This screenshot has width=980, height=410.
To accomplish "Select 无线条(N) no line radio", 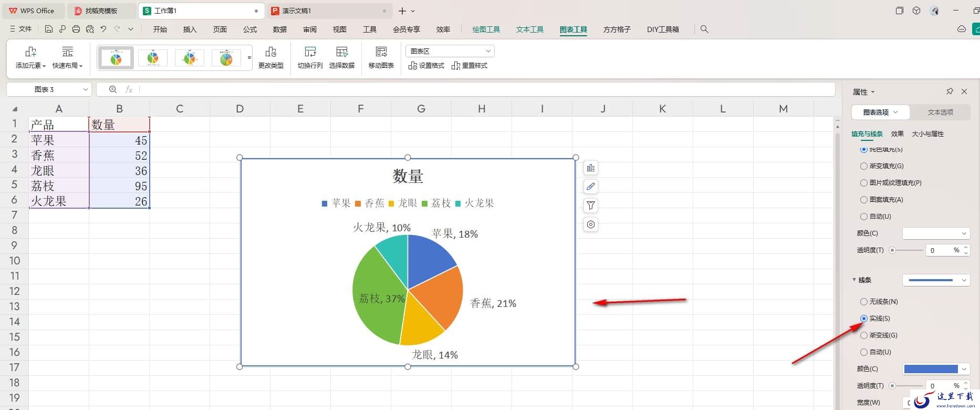I will (x=863, y=302).
